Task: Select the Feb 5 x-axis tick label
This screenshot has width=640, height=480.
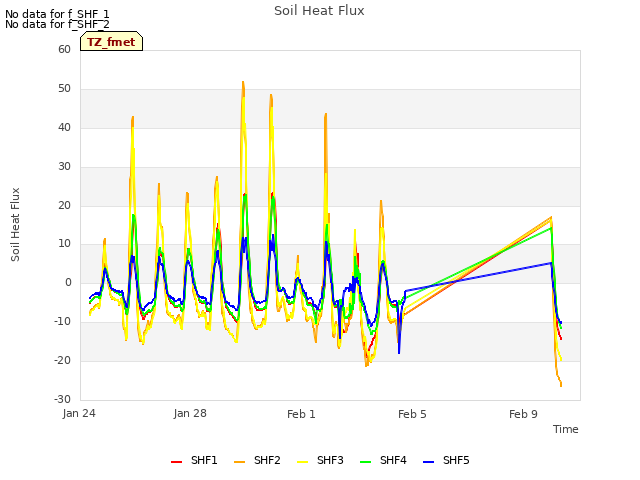Action: pos(412,414)
